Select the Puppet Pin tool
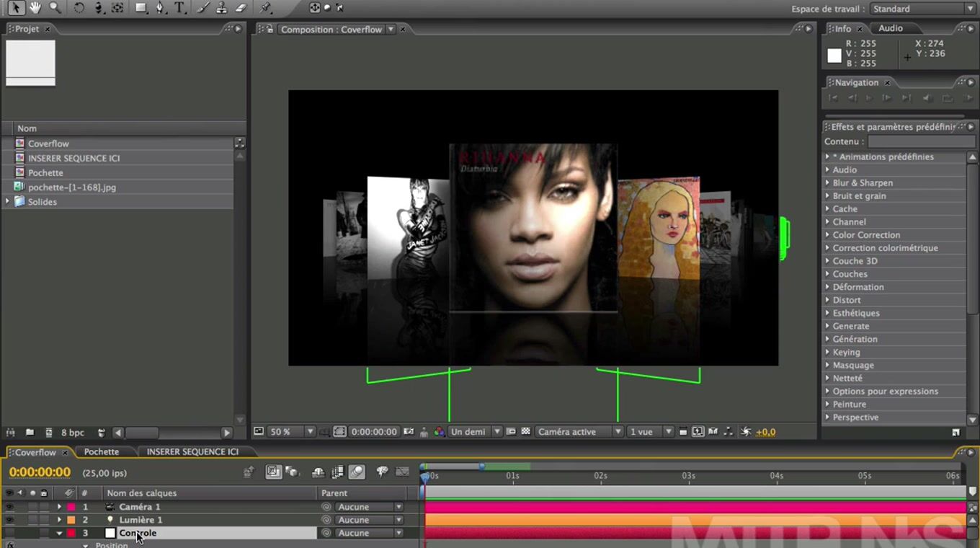Image resolution: width=980 pixels, height=548 pixels. click(266, 8)
